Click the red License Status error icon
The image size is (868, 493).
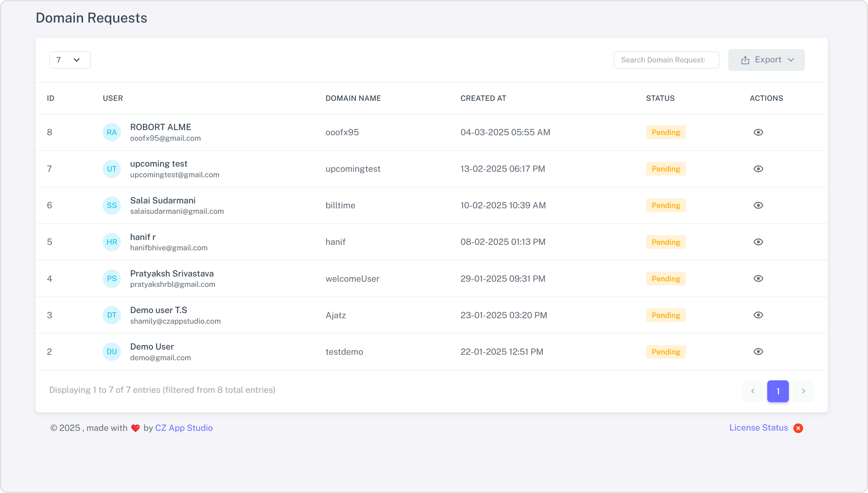pos(798,428)
